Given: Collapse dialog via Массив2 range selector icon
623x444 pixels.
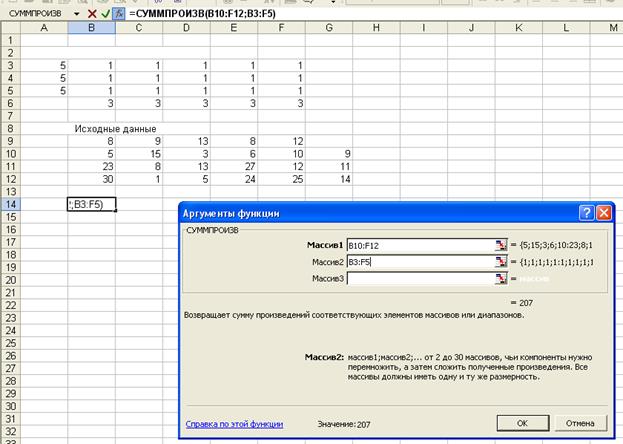Looking at the screenshot, I should (x=501, y=262).
